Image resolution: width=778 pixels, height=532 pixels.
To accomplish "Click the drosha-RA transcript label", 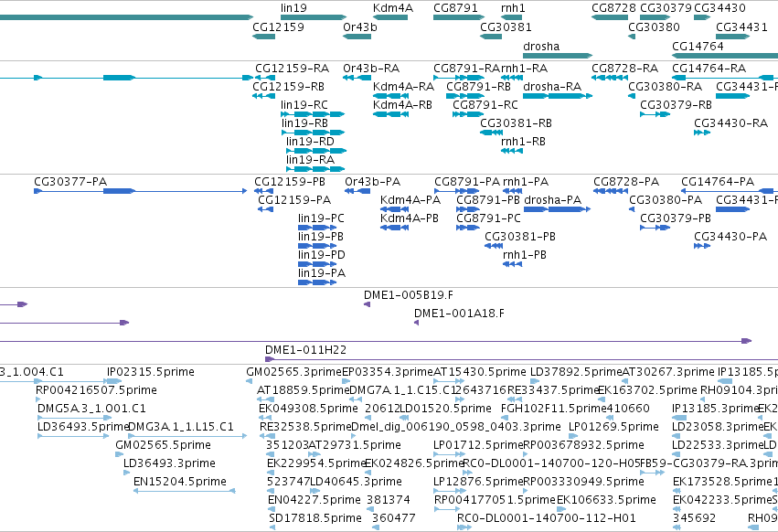I will pos(552,86).
